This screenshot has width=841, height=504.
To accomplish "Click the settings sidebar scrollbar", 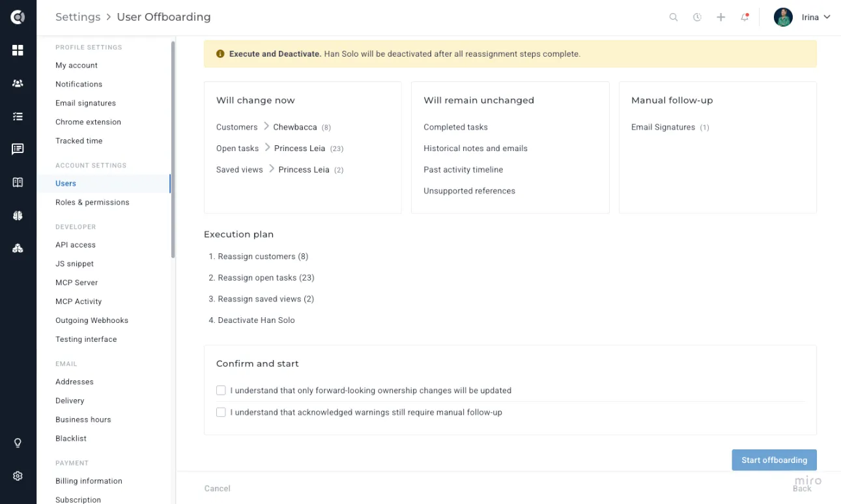I will 173,150.
